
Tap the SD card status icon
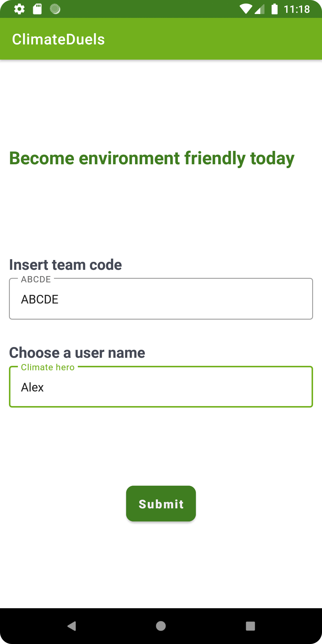pyautogui.click(x=37, y=9)
